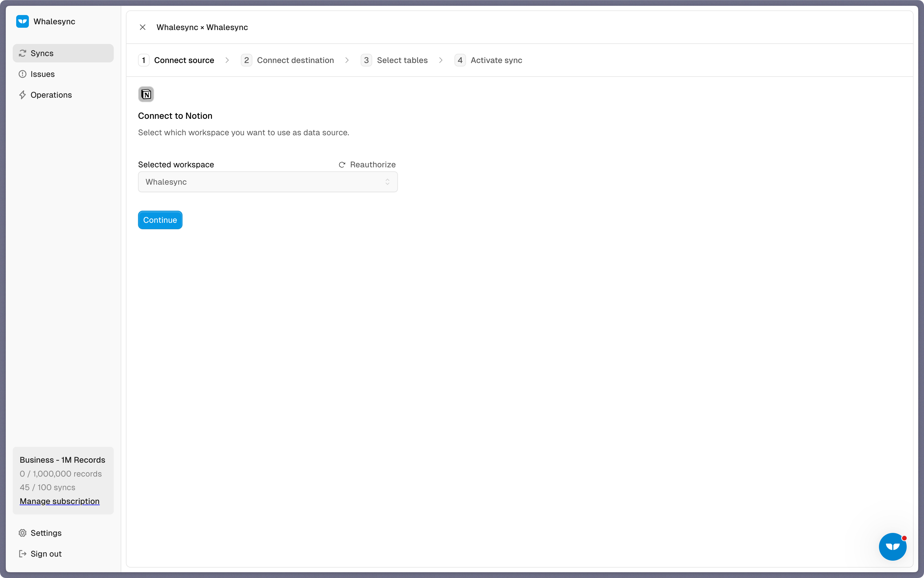Click the workspace dropdown up-down chevron
The width and height of the screenshot is (924, 578).
(x=387, y=182)
